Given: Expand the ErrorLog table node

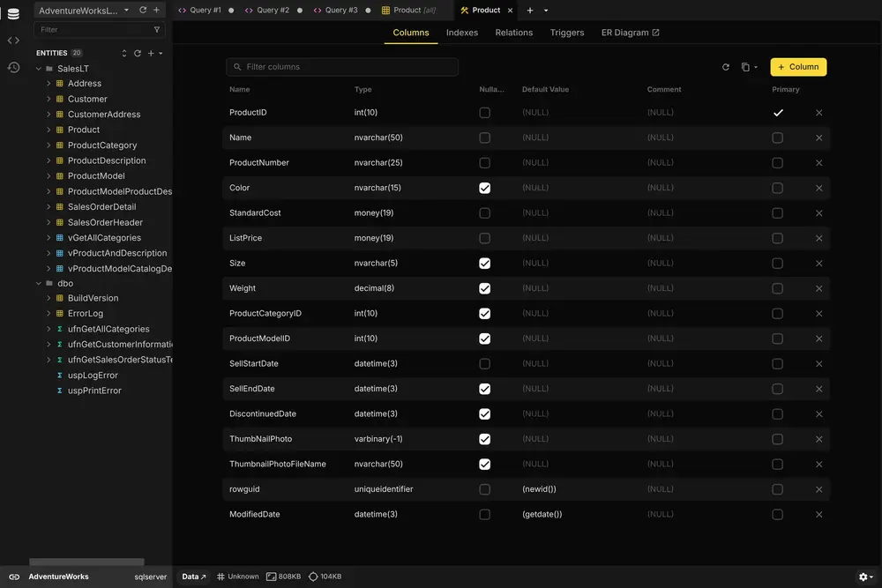Looking at the screenshot, I should click(49, 313).
